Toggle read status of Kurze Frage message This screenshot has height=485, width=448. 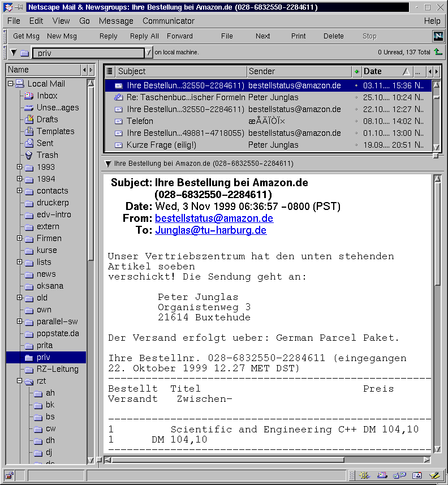point(356,145)
